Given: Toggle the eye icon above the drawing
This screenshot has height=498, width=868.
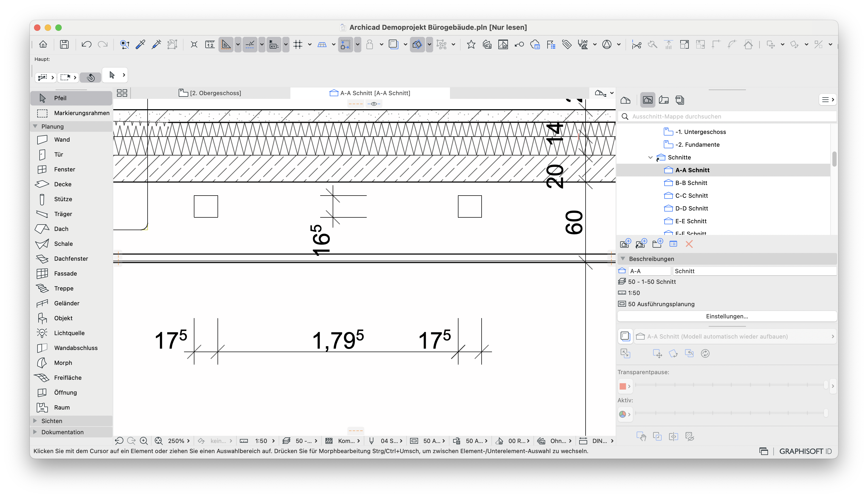Looking at the screenshot, I should [x=374, y=104].
